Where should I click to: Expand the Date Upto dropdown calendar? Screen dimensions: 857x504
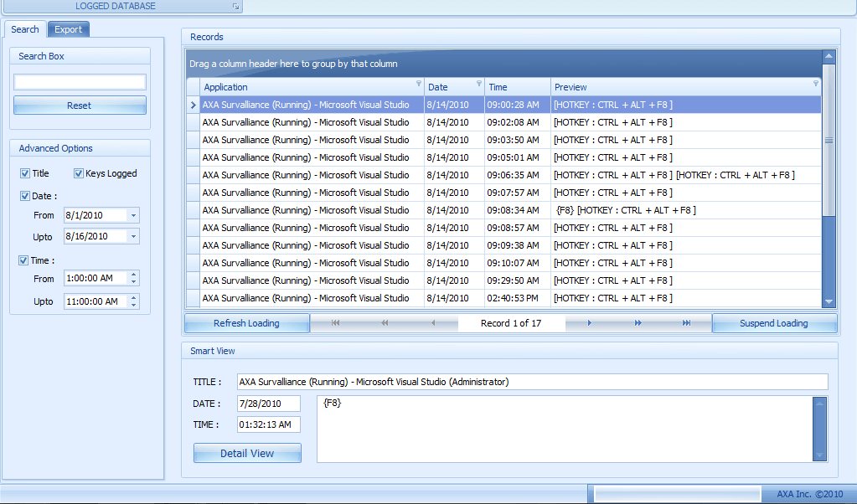pyautogui.click(x=133, y=238)
